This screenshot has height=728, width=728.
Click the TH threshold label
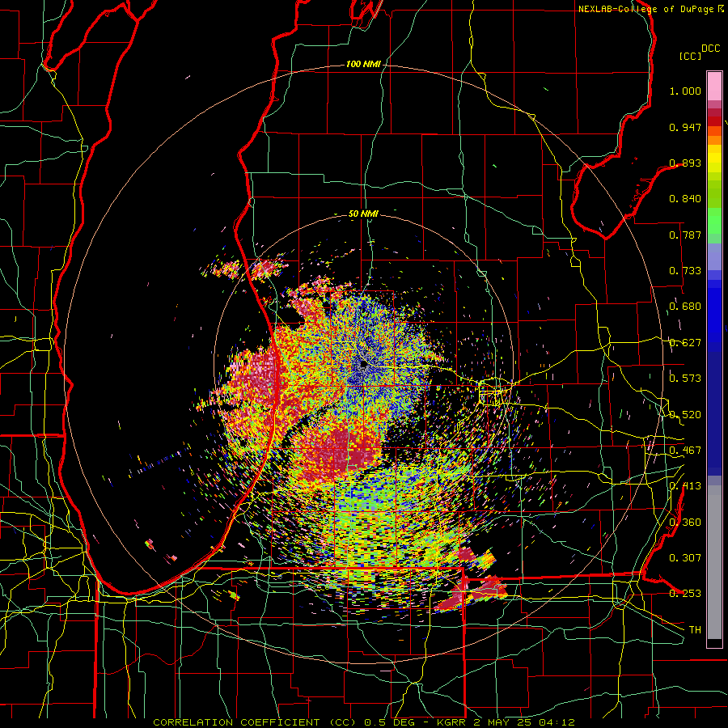coord(695,630)
